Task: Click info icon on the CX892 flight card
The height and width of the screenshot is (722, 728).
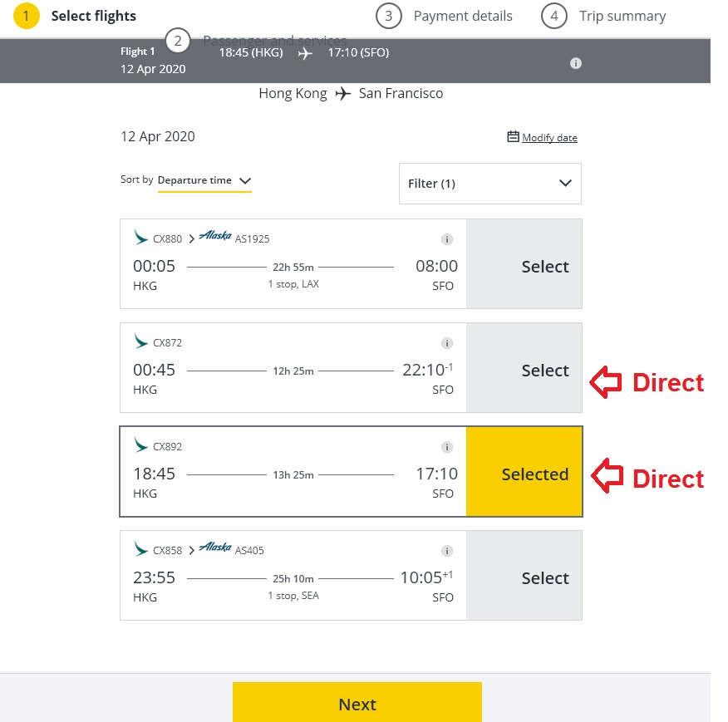Action: (x=446, y=447)
